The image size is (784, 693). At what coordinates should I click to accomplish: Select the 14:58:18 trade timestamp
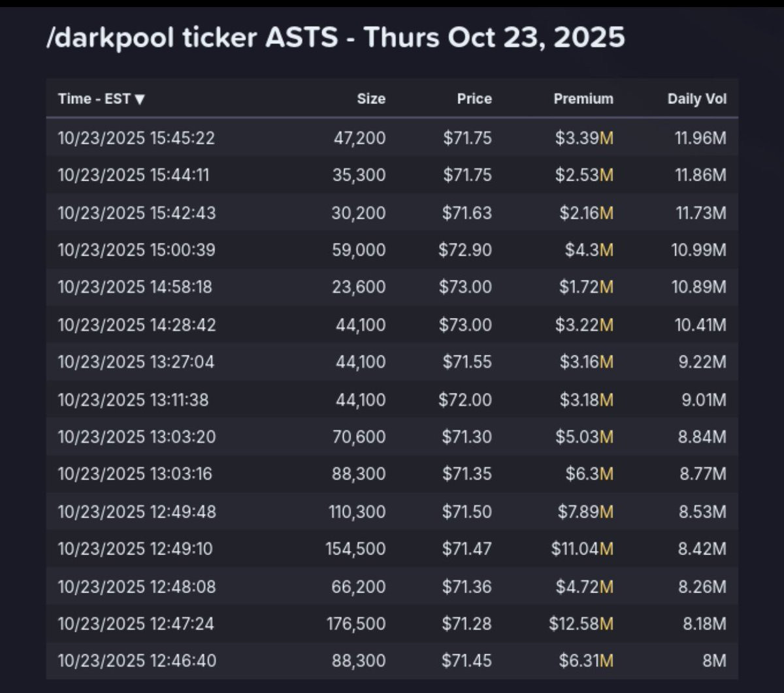point(135,287)
